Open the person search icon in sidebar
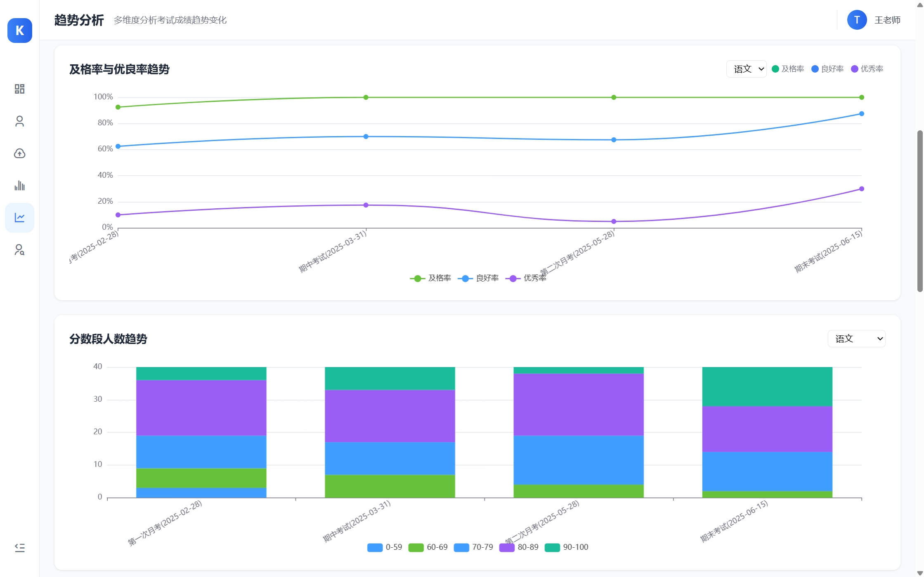This screenshot has height=577, width=924. click(x=19, y=250)
